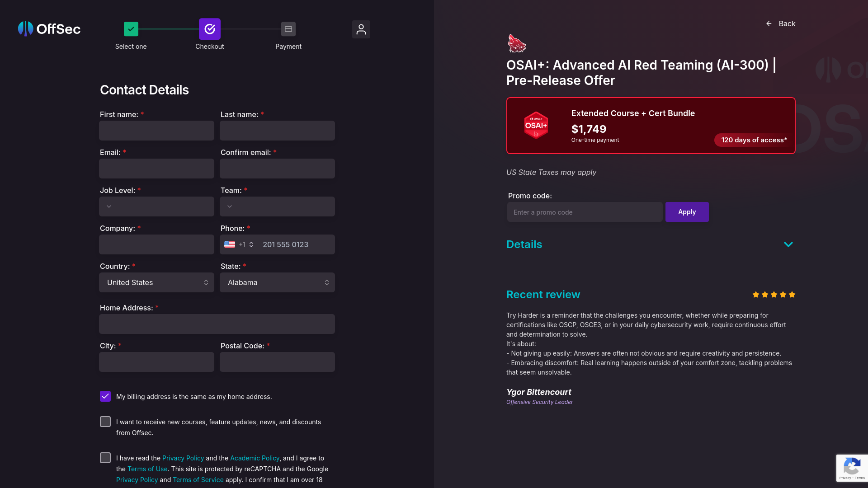Image resolution: width=868 pixels, height=488 pixels.
Task: Click the red wolf course logo
Action: pos(516,43)
